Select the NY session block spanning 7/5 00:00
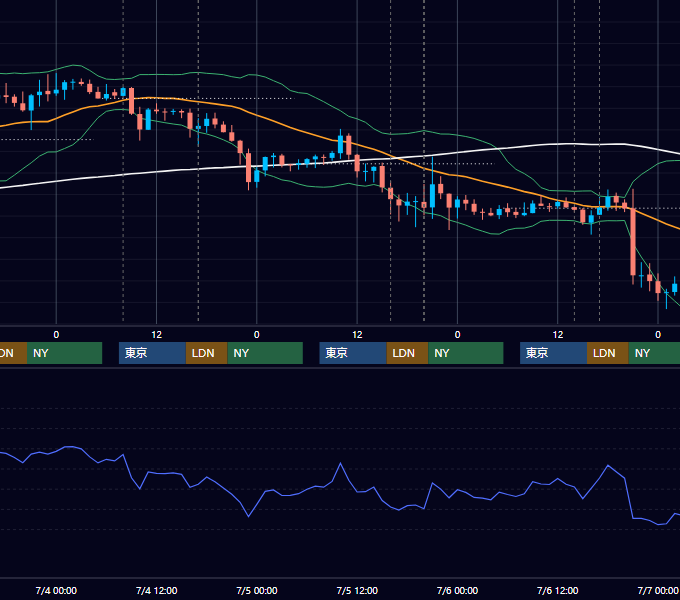Screen dimensions: 680x600 (265, 353)
